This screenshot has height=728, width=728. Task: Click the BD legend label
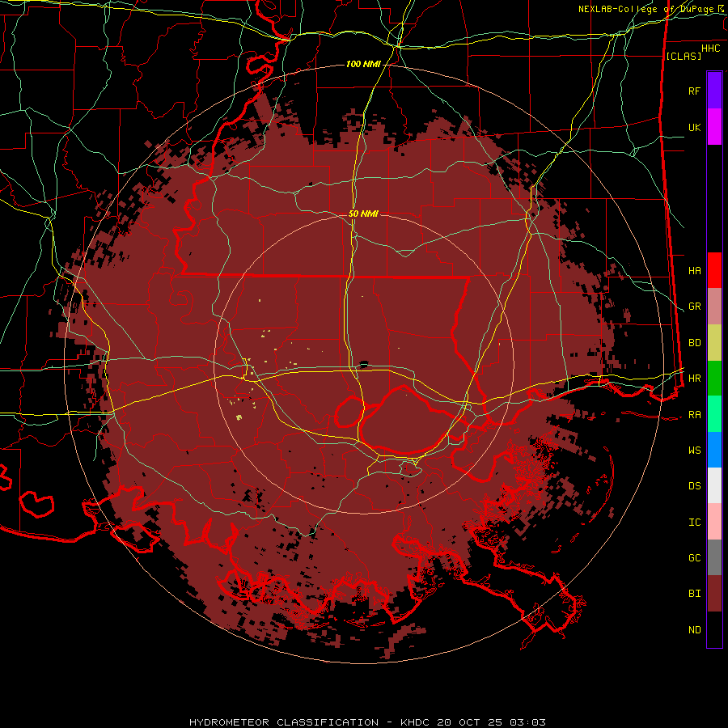[x=695, y=343]
